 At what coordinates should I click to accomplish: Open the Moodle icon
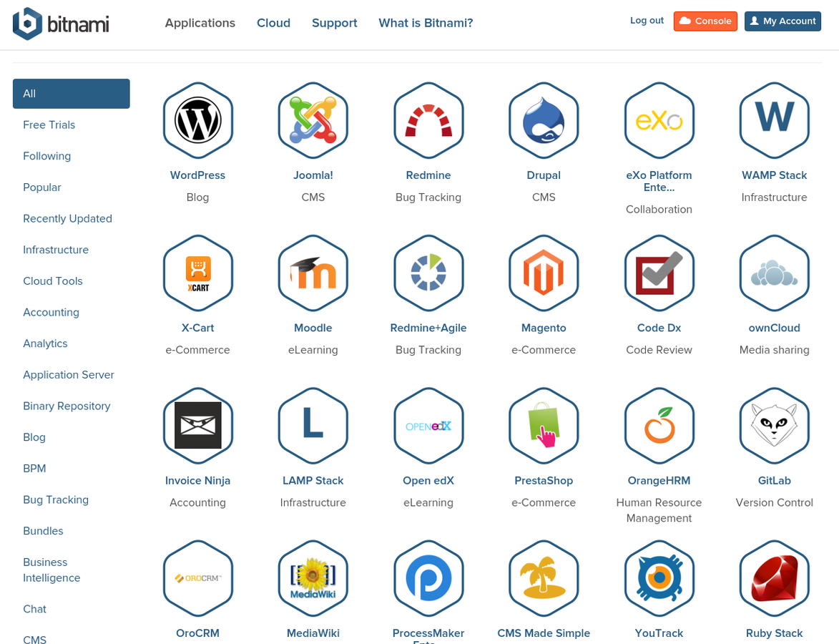(313, 273)
